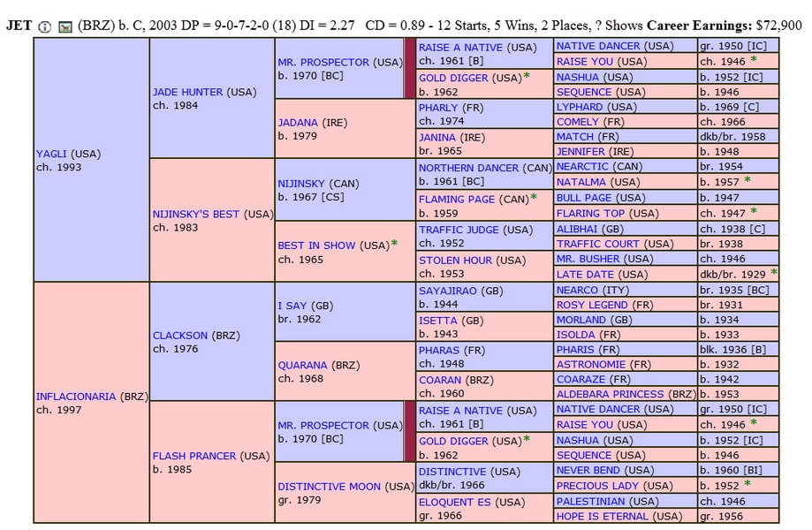812x530 pixels.
Task: Open the CLACKSON horse link
Action: click(x=179, y=336)
